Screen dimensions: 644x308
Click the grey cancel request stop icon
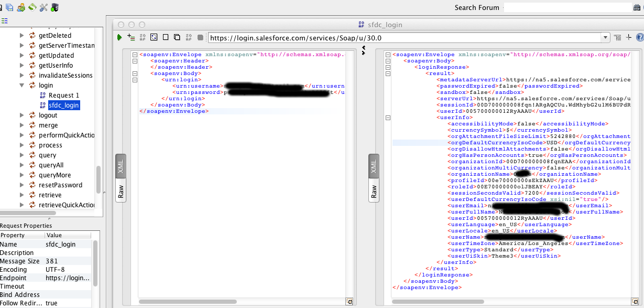click(200, 37)
